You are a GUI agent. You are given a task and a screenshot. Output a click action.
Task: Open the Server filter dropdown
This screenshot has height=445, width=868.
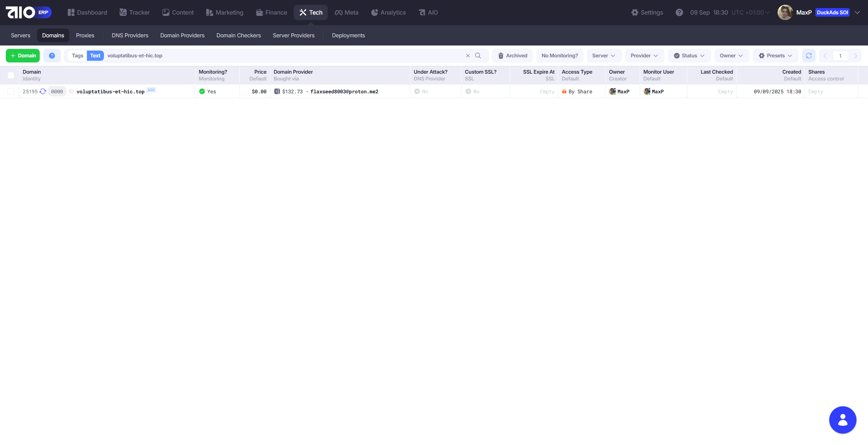[604, 56]
